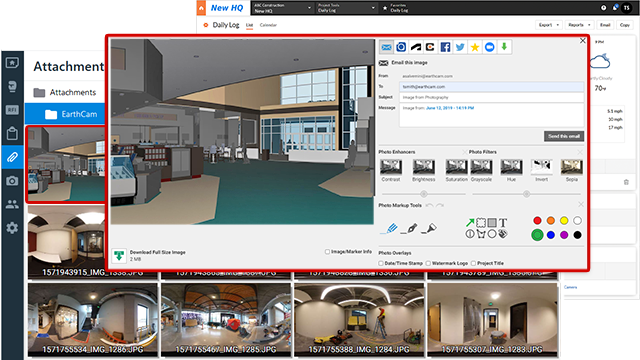Select the polygon shape markup tool
The height and width of the screenshot is (360, 640).
(x=481, y=234)
